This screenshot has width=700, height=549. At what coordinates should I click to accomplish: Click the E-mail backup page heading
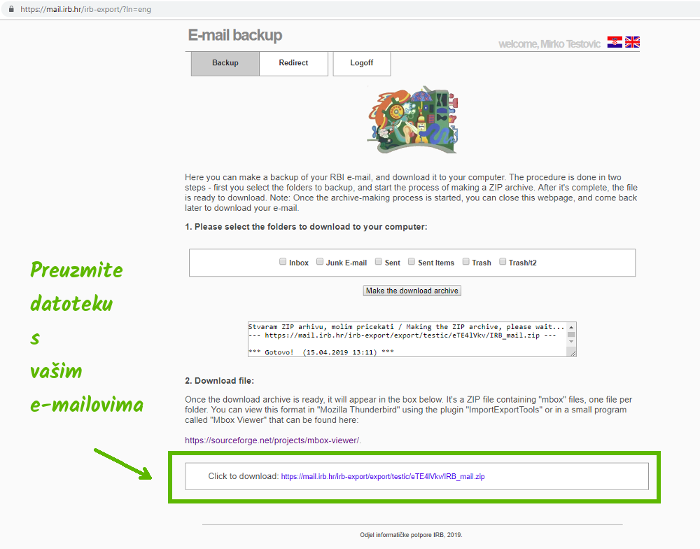click(x=235, y=36)
